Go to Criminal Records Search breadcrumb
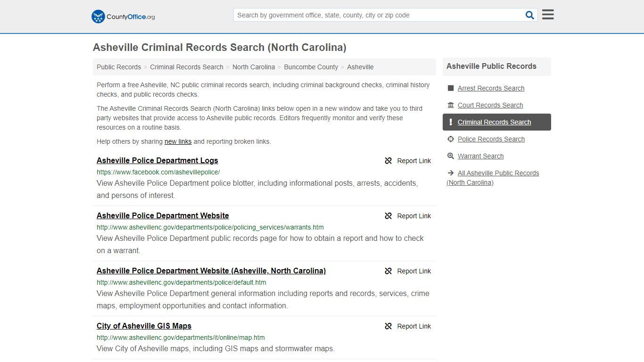This screenshot has width=644, height=362. 187,67
